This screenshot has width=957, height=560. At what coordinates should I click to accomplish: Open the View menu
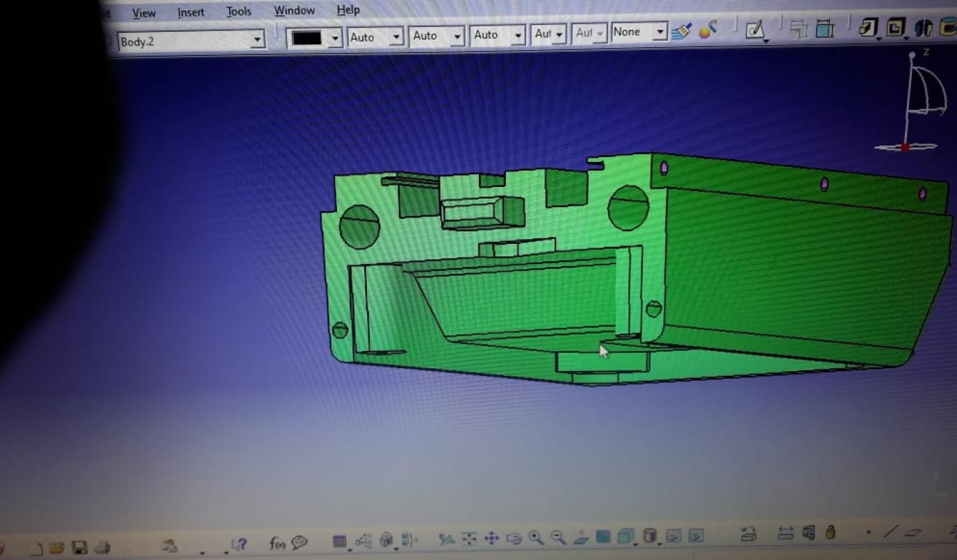(x=144, y=13)
